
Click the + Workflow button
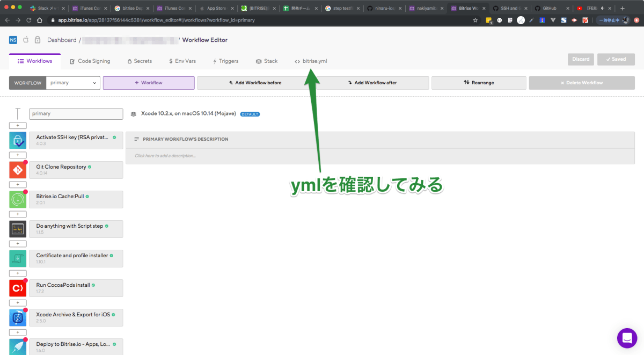pyautogui.click(x=149, y=83)
